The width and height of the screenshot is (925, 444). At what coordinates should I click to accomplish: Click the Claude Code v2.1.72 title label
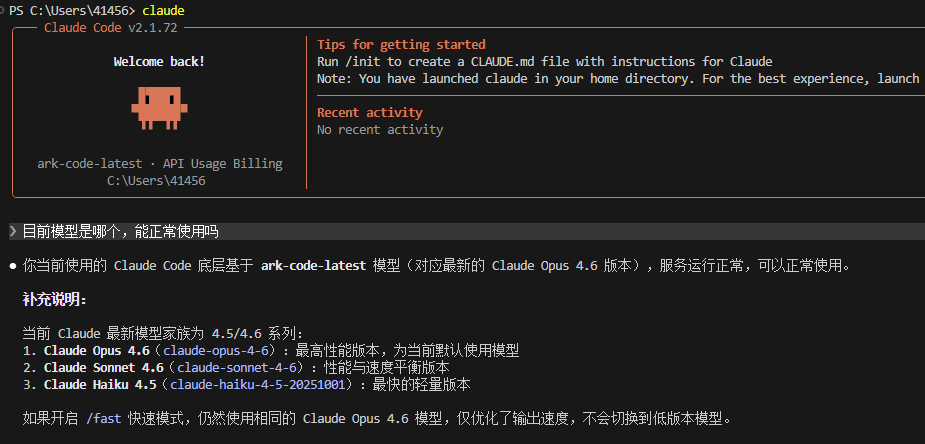pyautogui.click(x=111, y=28)
